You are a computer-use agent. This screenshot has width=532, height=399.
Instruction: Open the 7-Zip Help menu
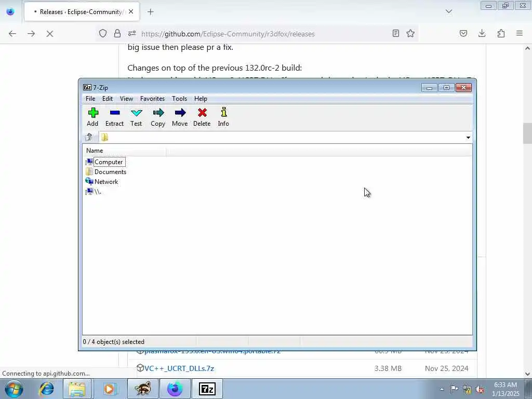(201, 98)
